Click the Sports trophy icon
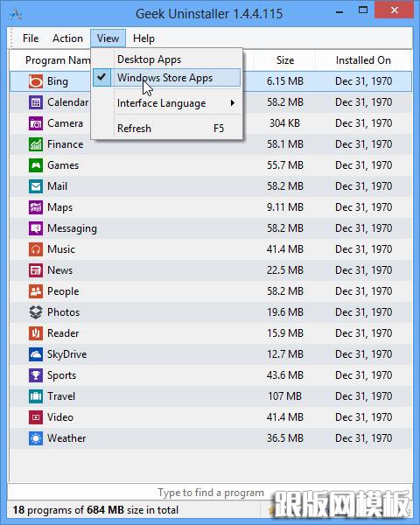This screenshot has height=525, width=420. tap(36, 375)
